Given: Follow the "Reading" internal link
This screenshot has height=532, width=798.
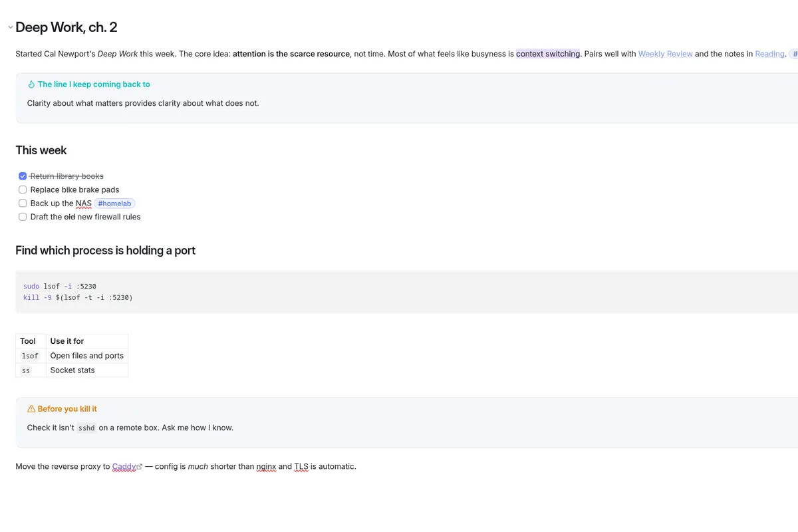Looking at the screenshot, I should coord(769,54).
